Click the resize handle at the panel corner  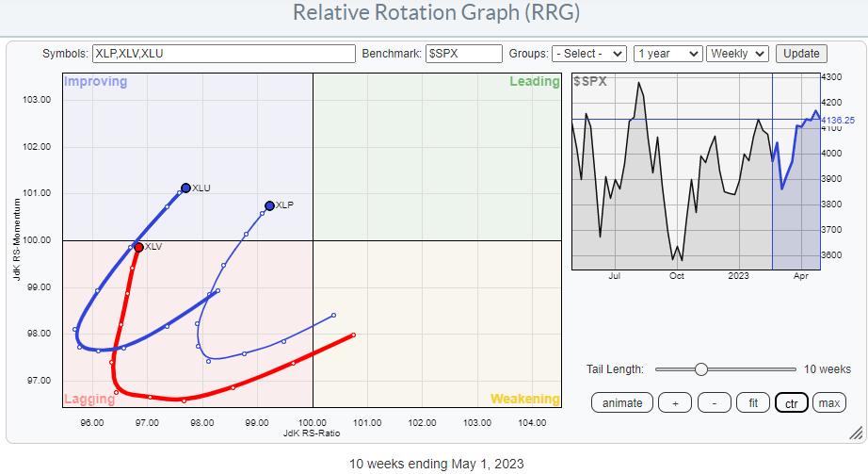pos(854,433)
